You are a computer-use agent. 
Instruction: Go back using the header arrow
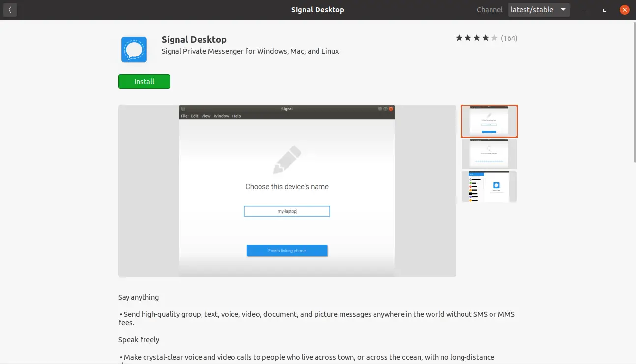click(x=10, y=9)
